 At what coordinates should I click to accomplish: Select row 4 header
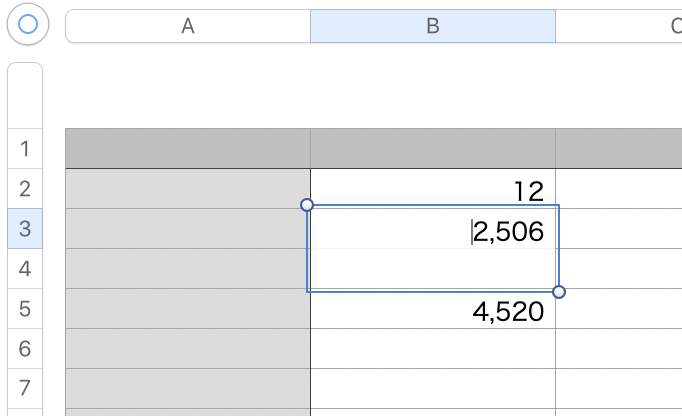point(25,269)
